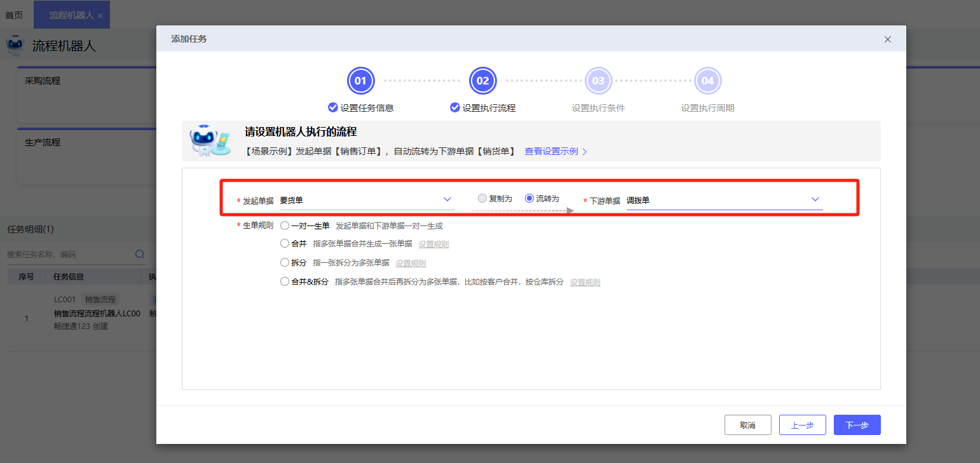Switch to the 流程机器人 tab
Image resolution: width=980 pixels, height=463 pixels.
pyautogui.click(x=72, y=15)
